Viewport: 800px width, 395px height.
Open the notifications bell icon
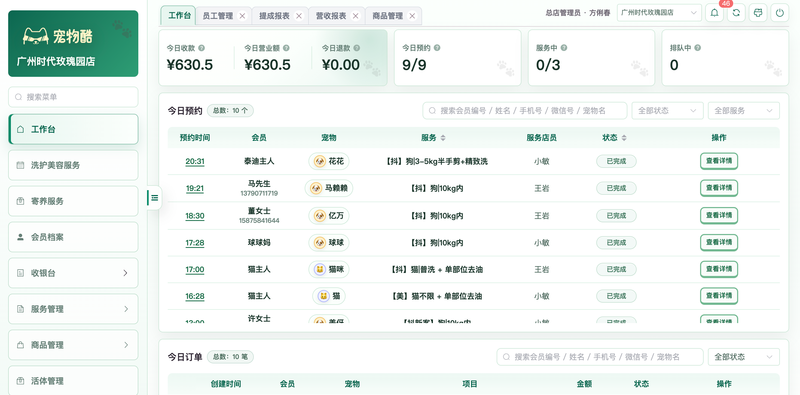tap(714, 13)
